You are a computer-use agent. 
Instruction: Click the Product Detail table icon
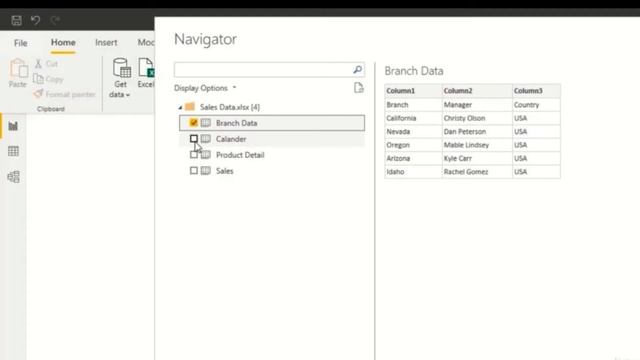(x=206, y=155)
